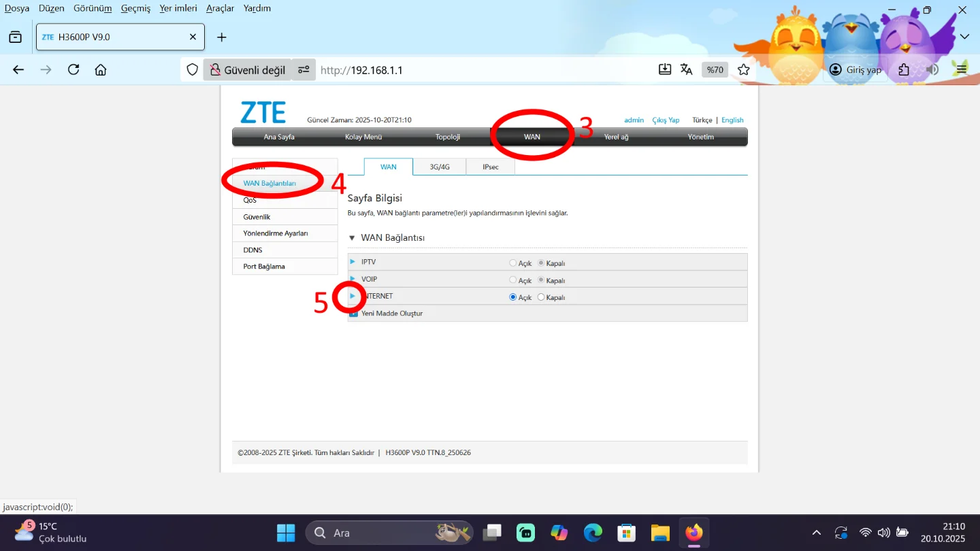The width and height of the screenshot is (980, 551).
Task: Collapse the WAN Bağlantısı section triangle
Action: [x=352, y=238]
